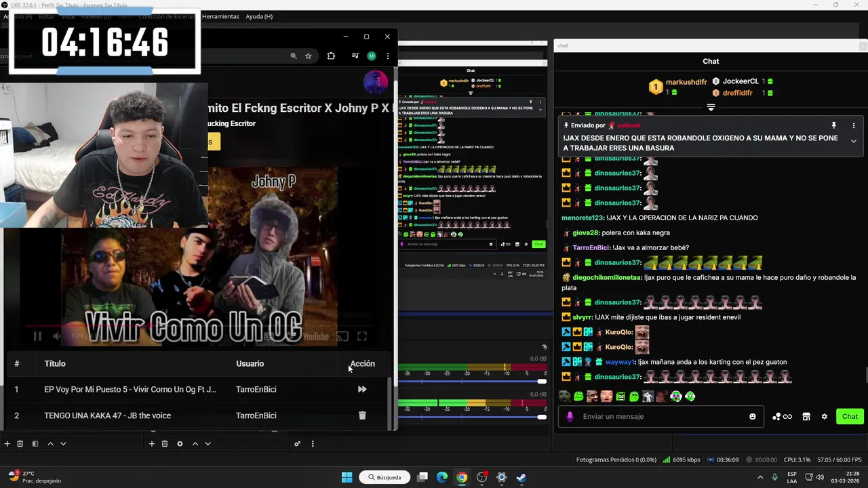Open pinned message three-dot options in chat dock

coord(854,125)
